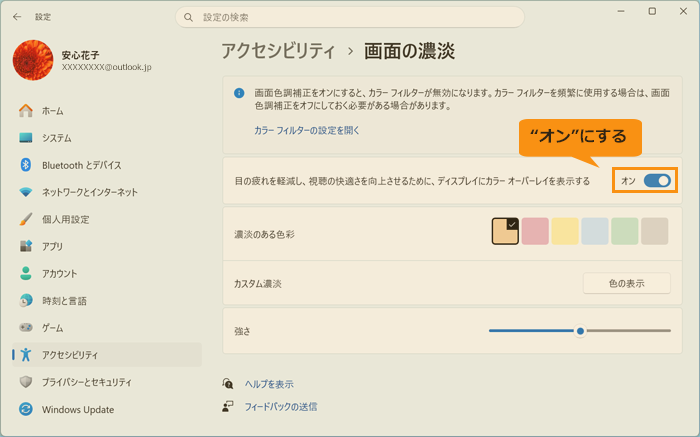Image resolution: width=700 pixels, height=437 pixels.
Task: Select アカウント in sidebar
Action: (107, 274)
